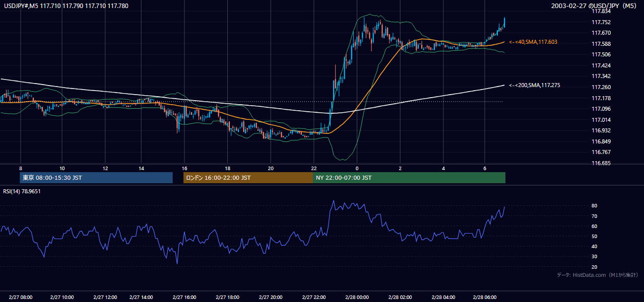
Task: Click the 117.342 price axis label
Action: pos(601,77)
